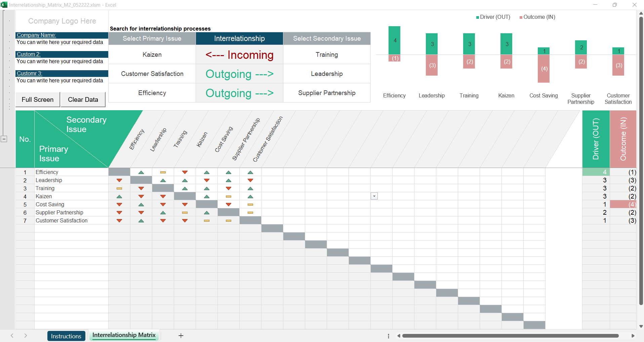The height and width of the screenshot is (342, 644).
Task: Click the previous sheet navigation arrow
Action: point(12,336)
